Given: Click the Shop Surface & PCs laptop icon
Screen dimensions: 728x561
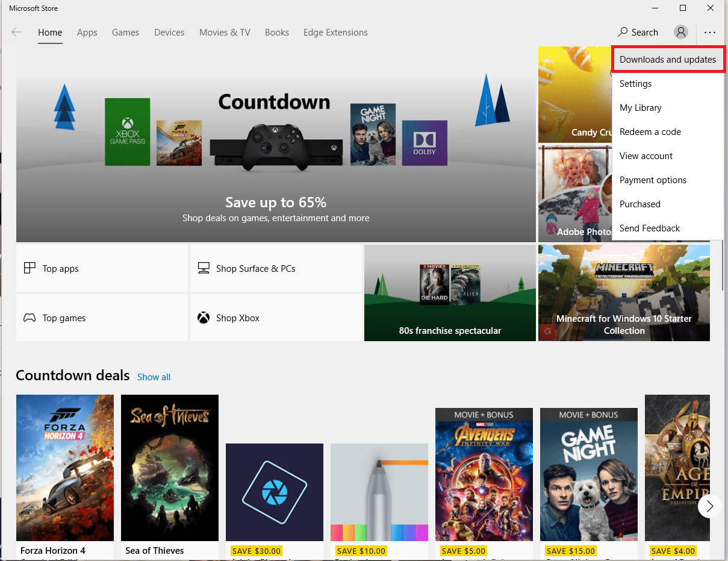Looking at the screenshot, I should click(204, 268).
